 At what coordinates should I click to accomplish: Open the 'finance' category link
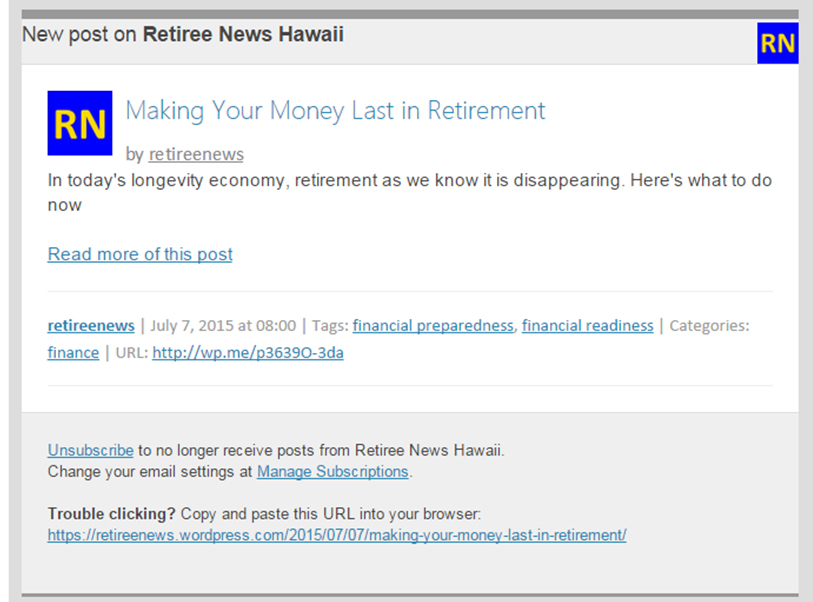(73, 352)
